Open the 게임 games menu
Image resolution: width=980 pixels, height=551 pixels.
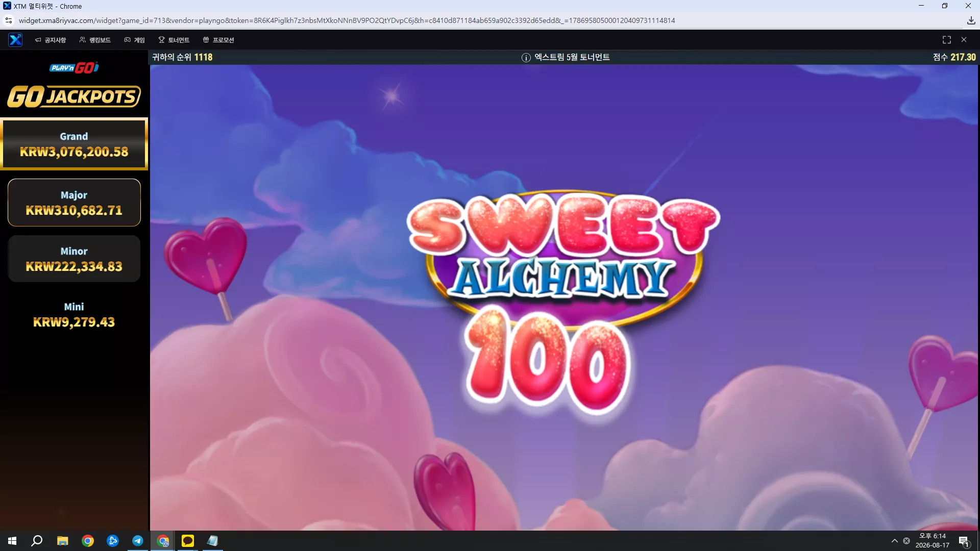[134, 40]
